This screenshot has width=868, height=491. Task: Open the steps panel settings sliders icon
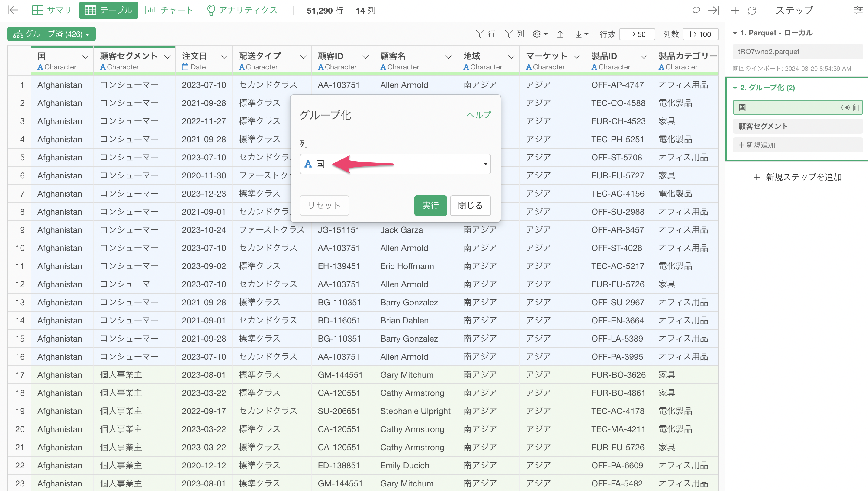coord(858,10)
